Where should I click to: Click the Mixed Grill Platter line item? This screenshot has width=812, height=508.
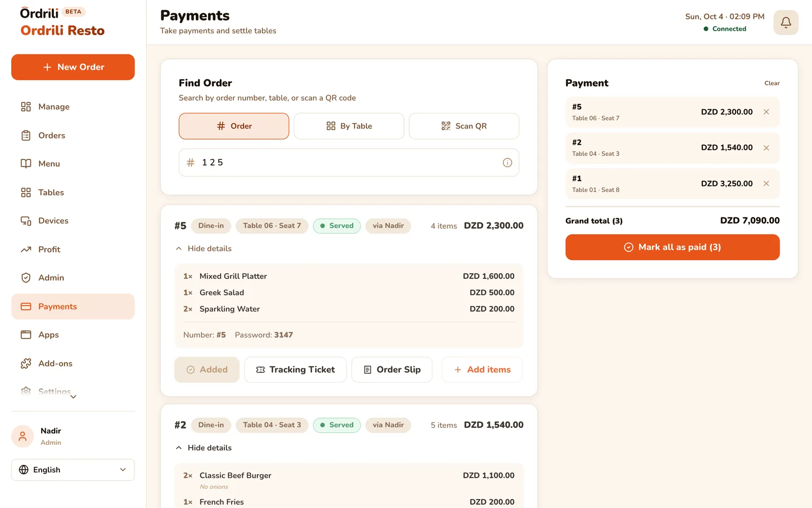pyautogui.click(x=349, y=276)
